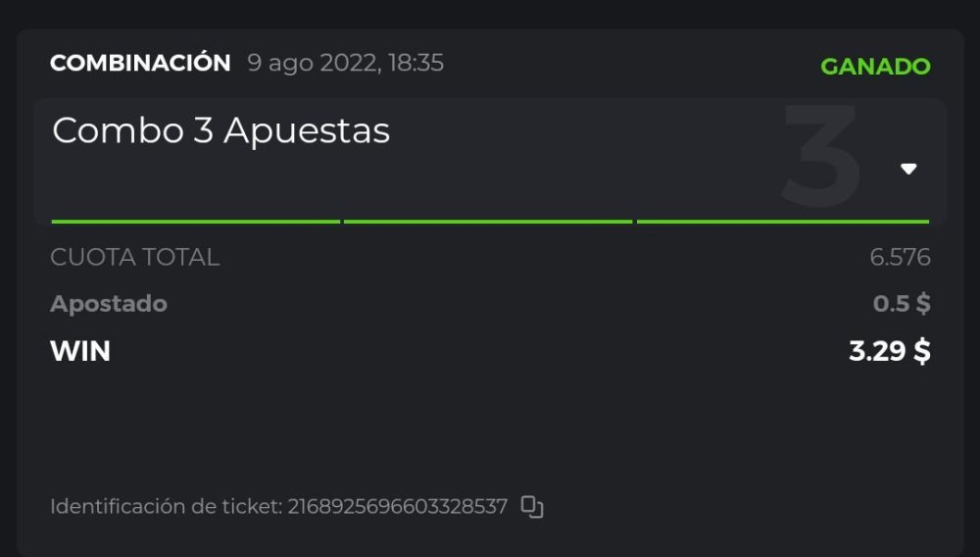The height and width of the screenshot is (557, 980).
Task: Select the ticket number 2168925696603328537
Action: coord(398,507)
